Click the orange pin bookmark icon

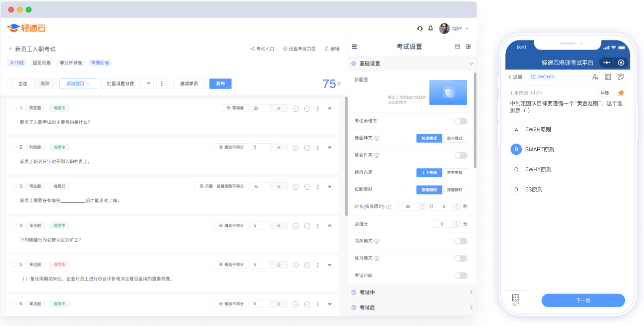point(621,93)
